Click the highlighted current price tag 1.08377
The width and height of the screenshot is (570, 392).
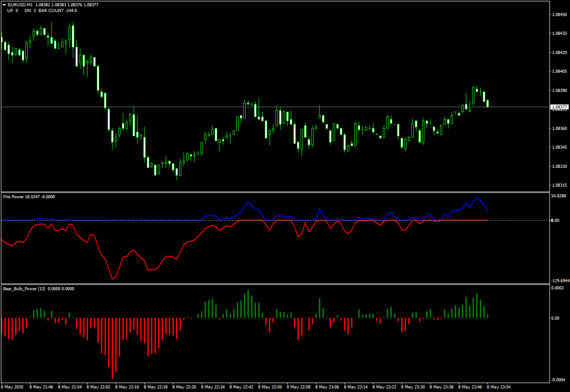[x=560, y=107]
